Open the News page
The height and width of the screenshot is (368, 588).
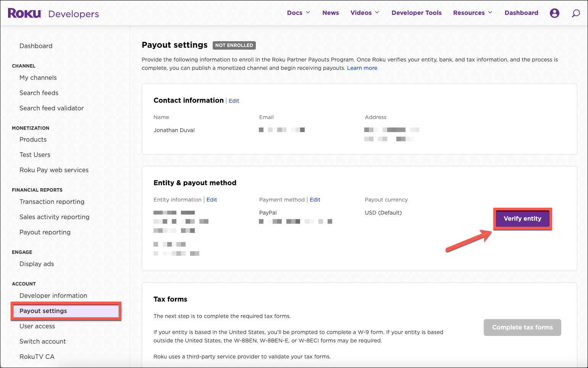(331, 13)
